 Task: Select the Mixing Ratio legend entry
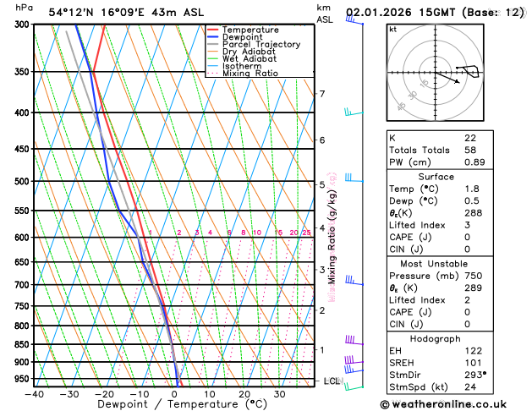click(243, 74)
